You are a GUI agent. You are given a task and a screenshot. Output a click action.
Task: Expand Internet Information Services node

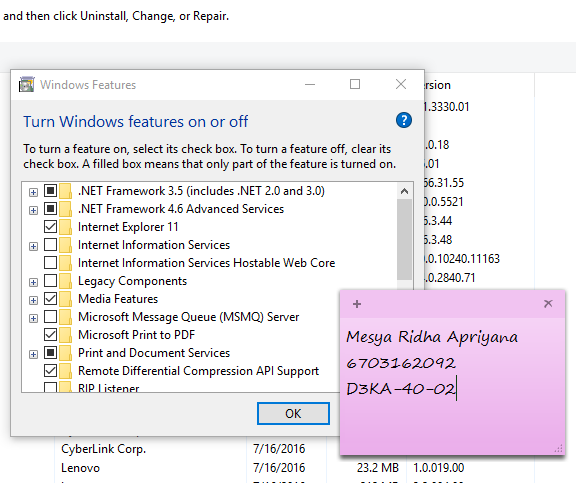point(33,246)
